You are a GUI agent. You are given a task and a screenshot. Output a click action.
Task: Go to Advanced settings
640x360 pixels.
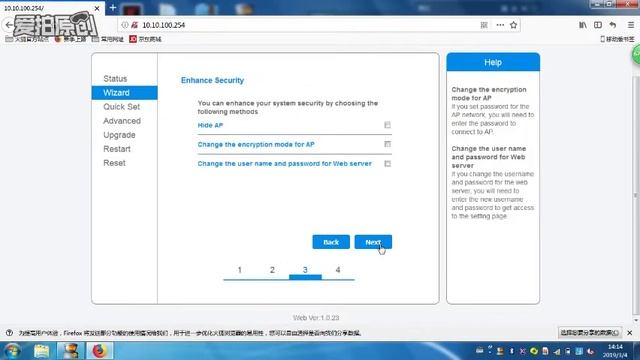pyautogui.click(x=122, y=121)
